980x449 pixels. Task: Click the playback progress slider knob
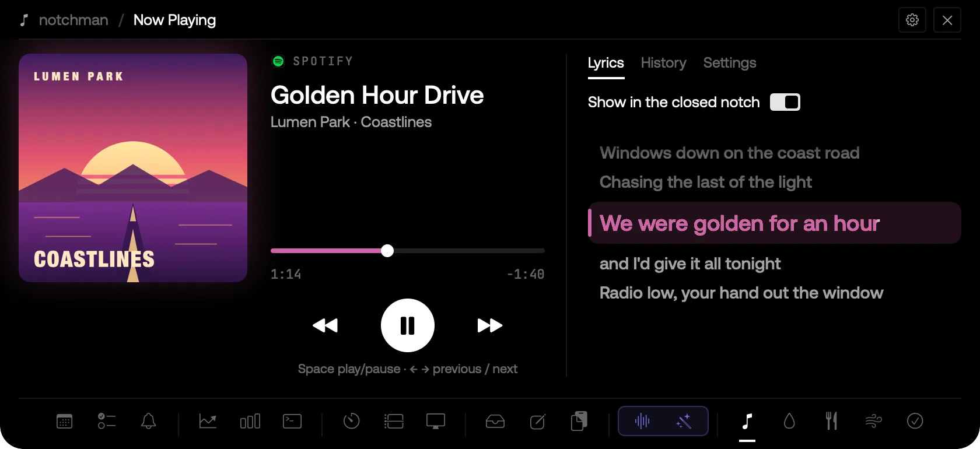coord(387,251)
